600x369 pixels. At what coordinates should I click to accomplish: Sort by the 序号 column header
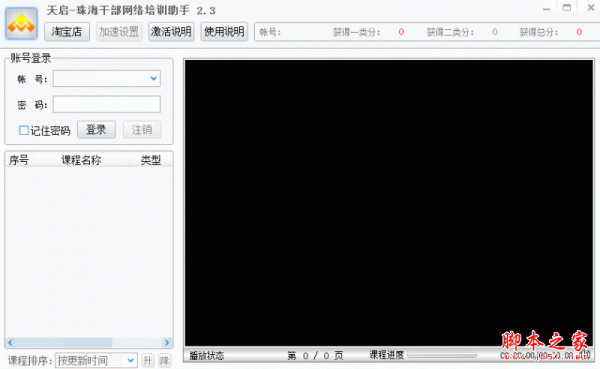tap(19, 160)
